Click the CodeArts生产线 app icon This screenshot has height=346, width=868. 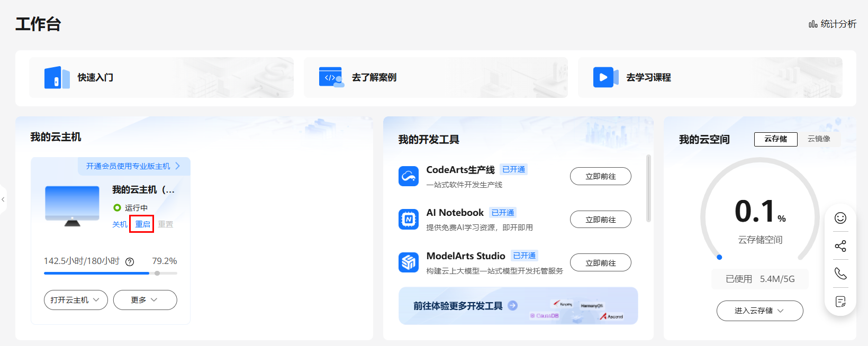pyautogui.click(x=409, y=176)
